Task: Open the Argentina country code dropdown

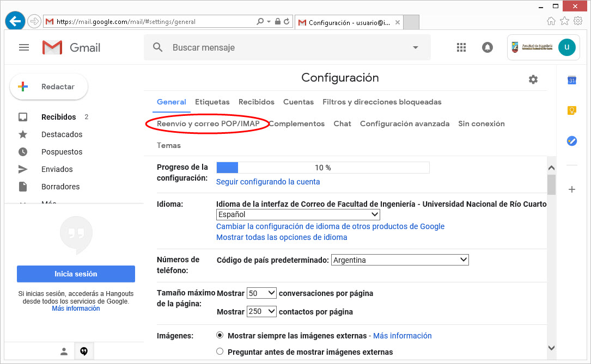Action: [x=400, y=260]
